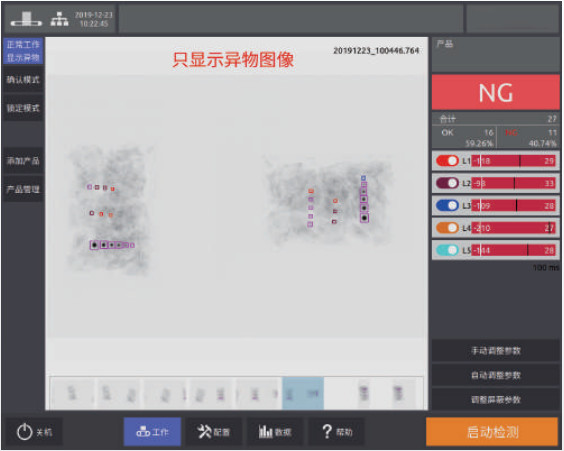The width and height of the screenshot is (564, 451).
Task: Open the 数据 bar chart tab
Action: [275, 432]
